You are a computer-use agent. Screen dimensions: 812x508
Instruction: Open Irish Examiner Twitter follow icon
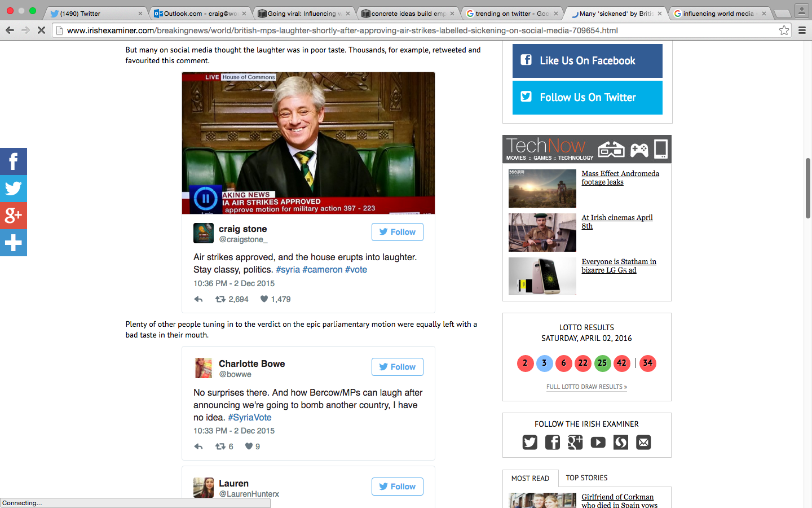529,443
